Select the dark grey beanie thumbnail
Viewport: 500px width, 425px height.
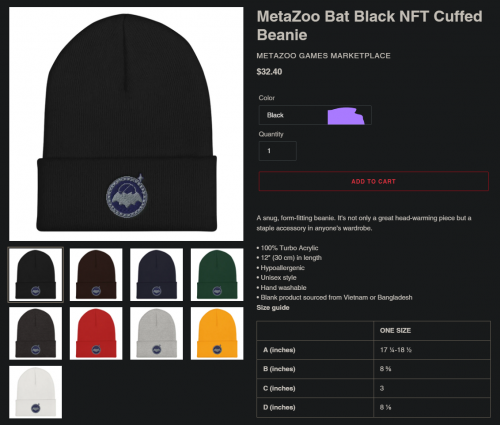click(36, 333)
